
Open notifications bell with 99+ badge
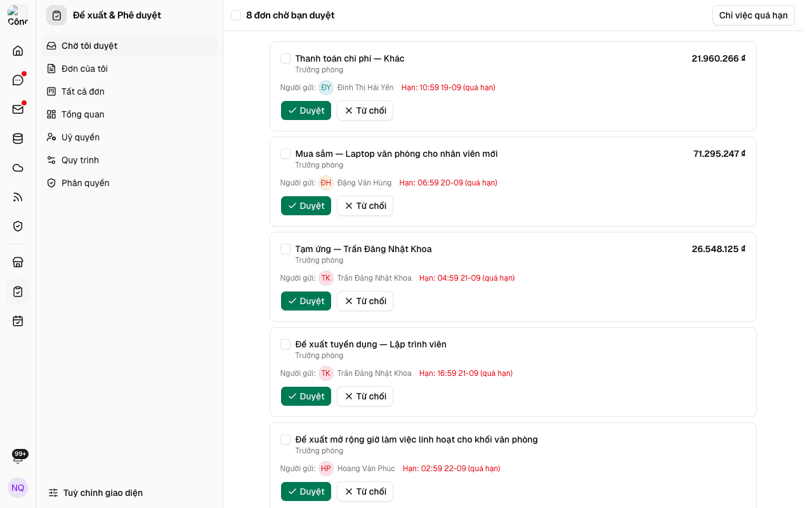(18, 457)
